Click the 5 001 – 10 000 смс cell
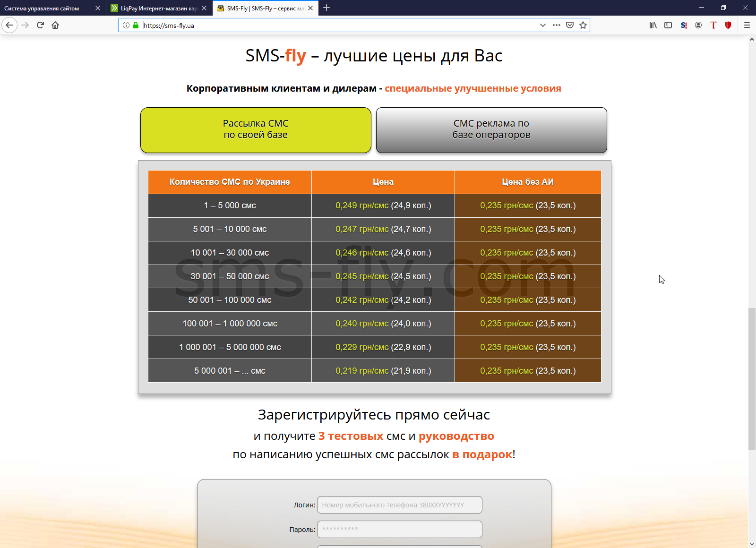Viewport: 756px width, 548px height. click(230, 229)
